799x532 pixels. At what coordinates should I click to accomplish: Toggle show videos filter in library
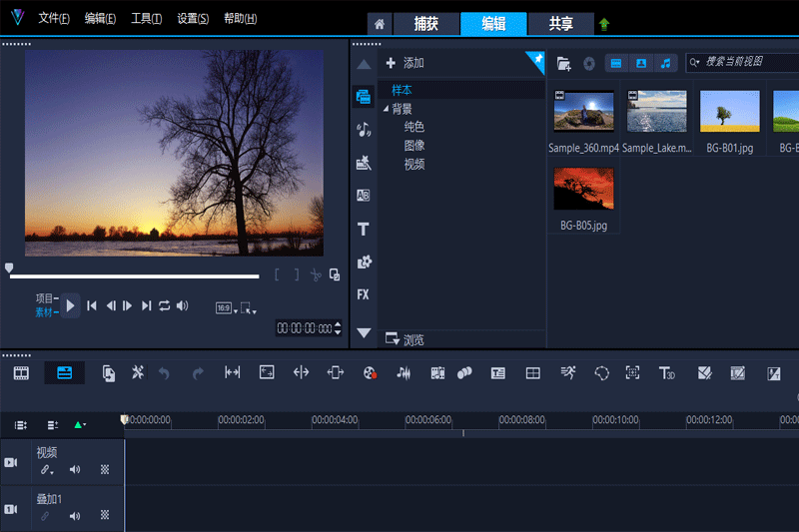[616, 63]
